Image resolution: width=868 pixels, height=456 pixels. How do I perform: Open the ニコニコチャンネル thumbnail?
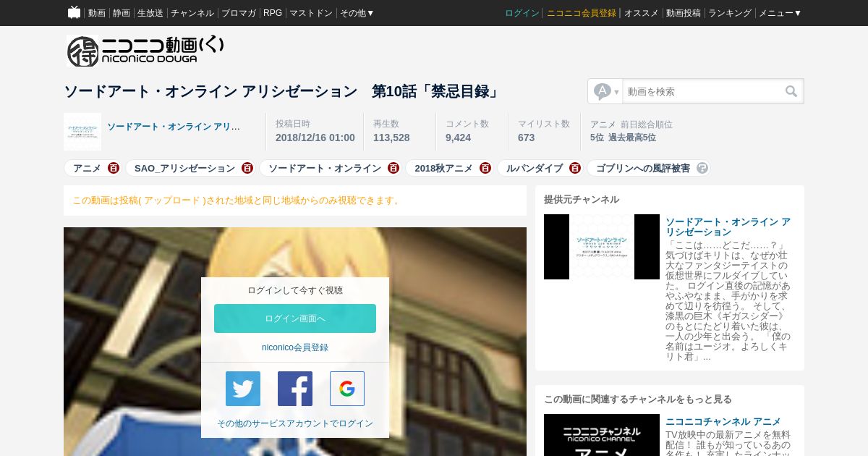pyautogui.click(x=602, y=435)
